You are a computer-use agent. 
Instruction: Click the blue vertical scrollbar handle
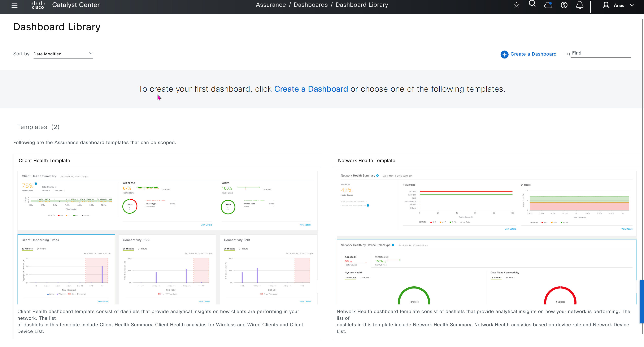(x=641, y=301)
